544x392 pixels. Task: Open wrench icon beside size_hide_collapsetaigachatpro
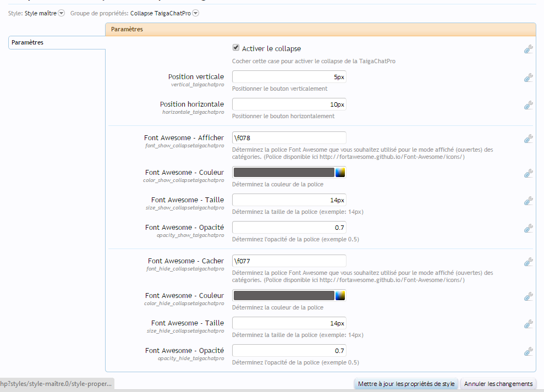[529, 324]
